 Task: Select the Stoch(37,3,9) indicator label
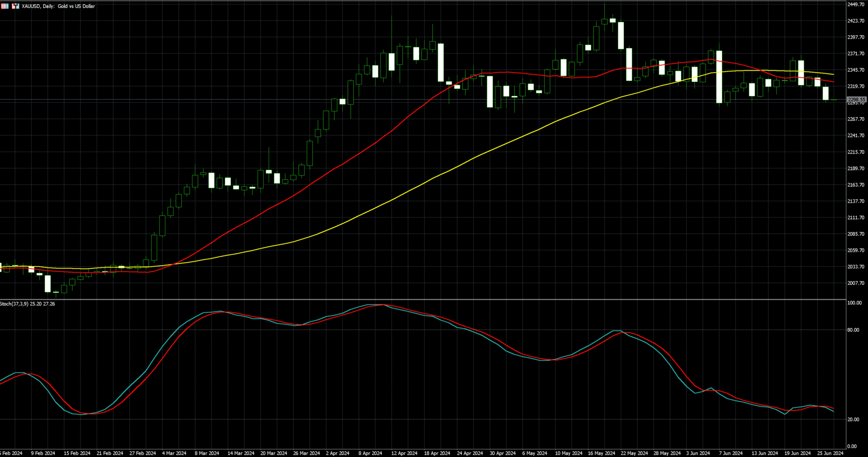pos(27,304)
